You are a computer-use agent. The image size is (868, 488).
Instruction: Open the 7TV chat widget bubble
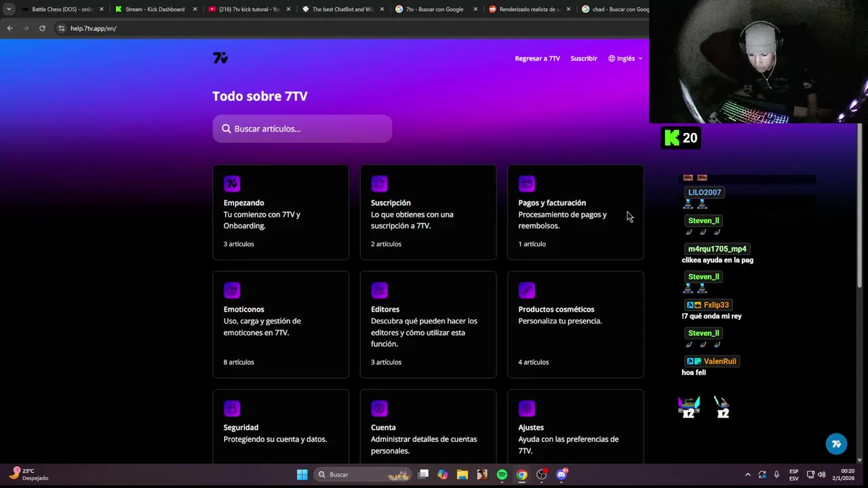pyautogui.click(x=836, y=444)
